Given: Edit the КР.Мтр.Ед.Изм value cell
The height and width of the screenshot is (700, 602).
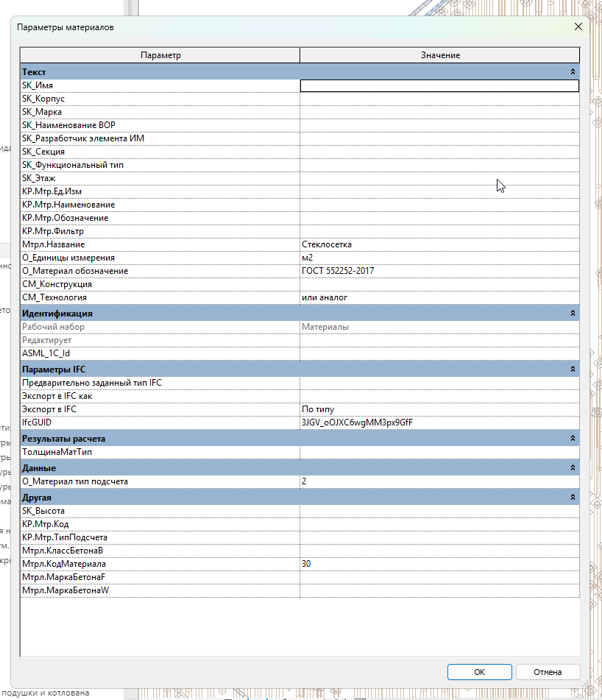Looking at the screenshot, I should point(439,191).
